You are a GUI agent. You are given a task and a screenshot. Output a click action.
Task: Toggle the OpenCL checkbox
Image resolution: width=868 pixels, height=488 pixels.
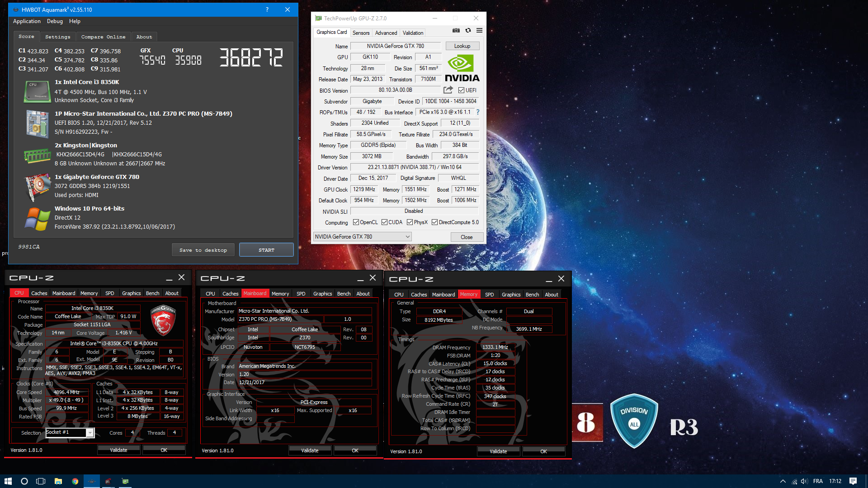click(356, 222)
